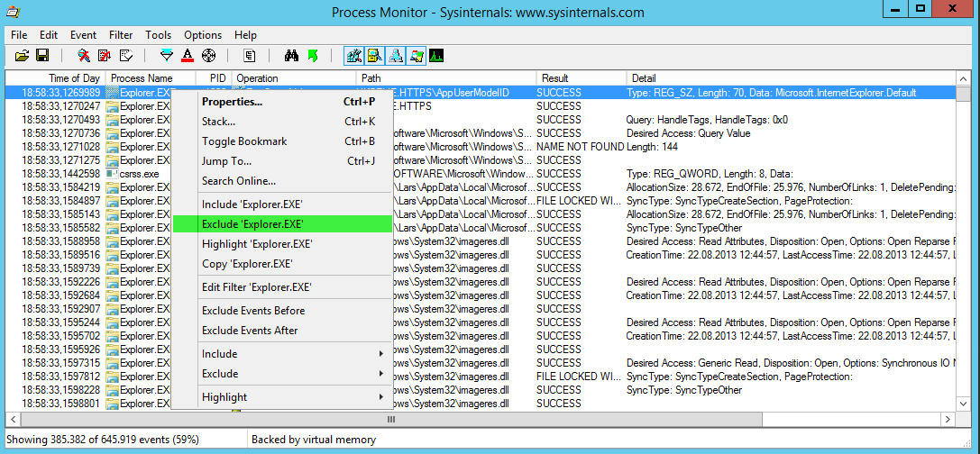The width and height of the screenshot is (980, 454).
Task: Choose Copy 'Explorer.EXE' in the context menu
Action: click(282, 264)
